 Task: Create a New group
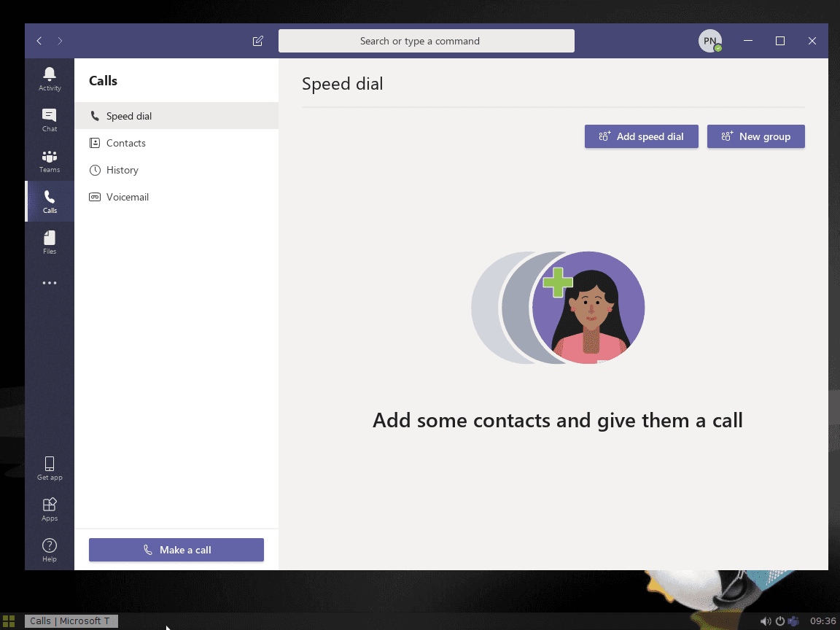(755, 136)
